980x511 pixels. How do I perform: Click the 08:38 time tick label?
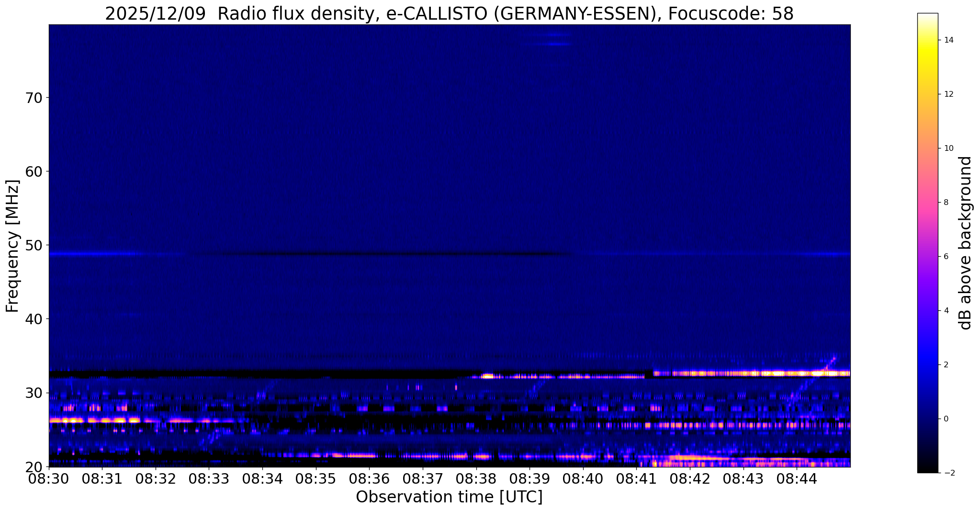point(476,478)
